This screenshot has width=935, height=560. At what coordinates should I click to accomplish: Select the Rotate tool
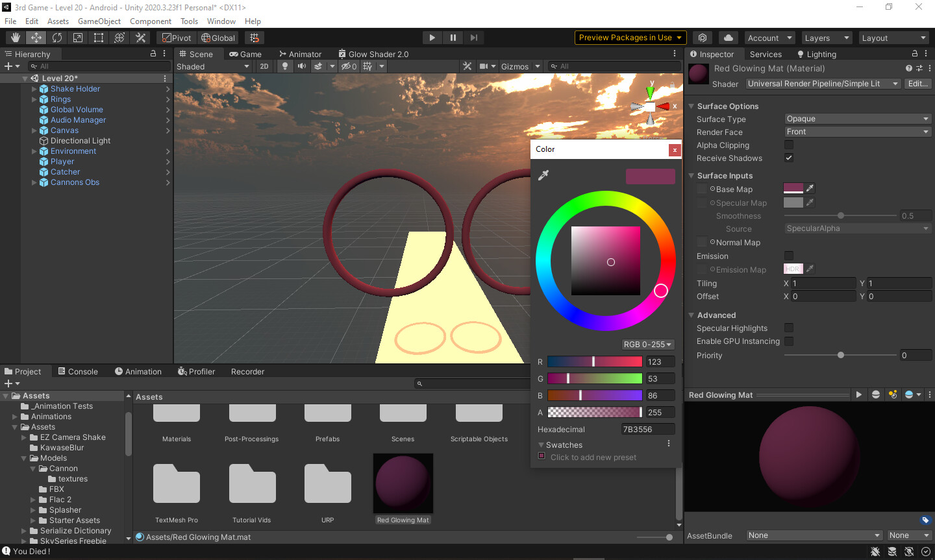coord(57,37)
